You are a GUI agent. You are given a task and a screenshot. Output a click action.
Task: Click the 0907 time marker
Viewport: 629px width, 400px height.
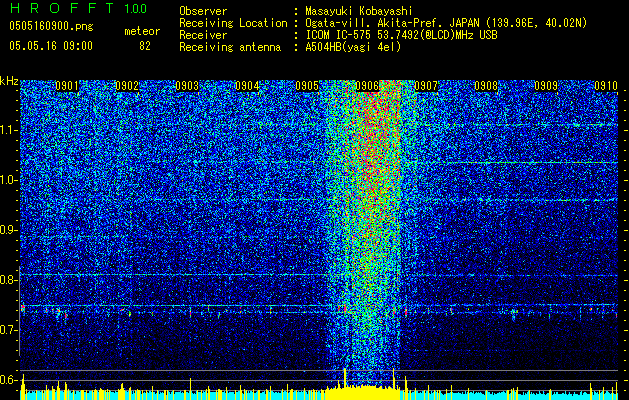click(x=426, y=86)
